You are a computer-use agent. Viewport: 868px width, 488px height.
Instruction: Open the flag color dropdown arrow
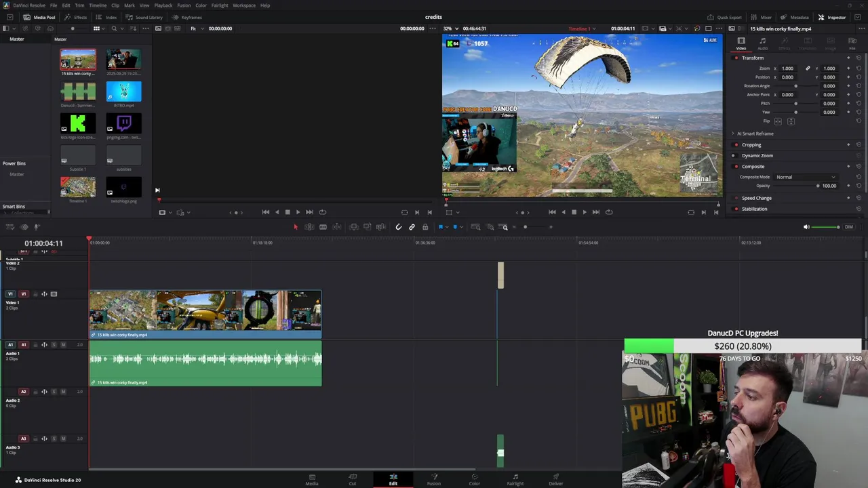(447, 227)
